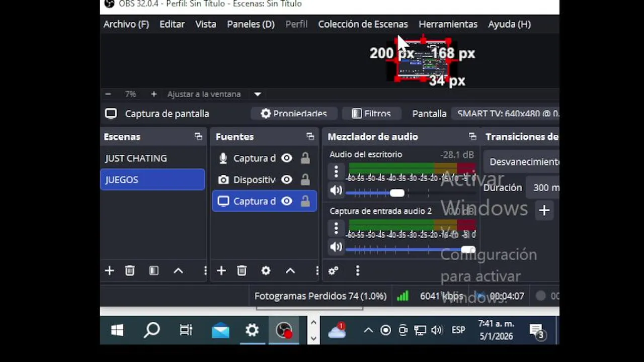This screenshot has height=362, width=644.
Task: Lock the Dispositiv camera source
Action: tap(305, 179)
